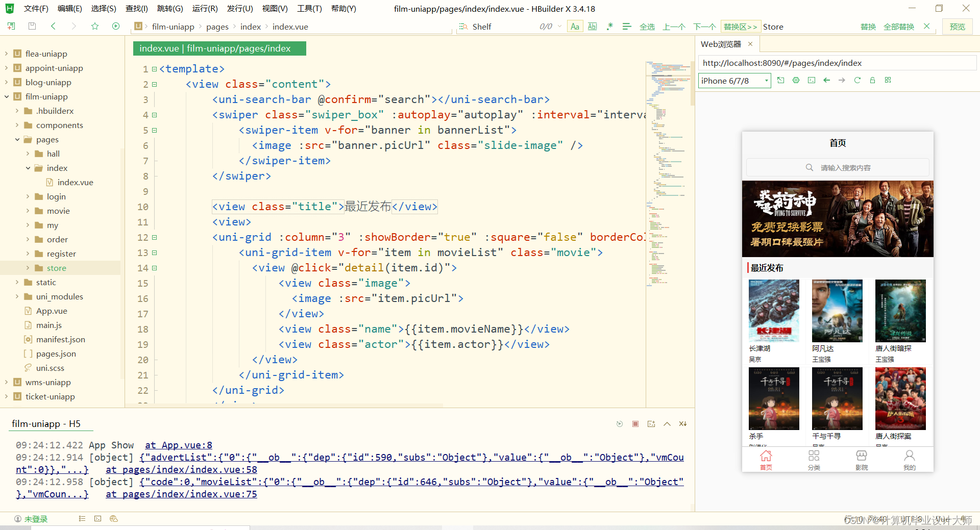Click the open-in-external-browser icon

780,80
